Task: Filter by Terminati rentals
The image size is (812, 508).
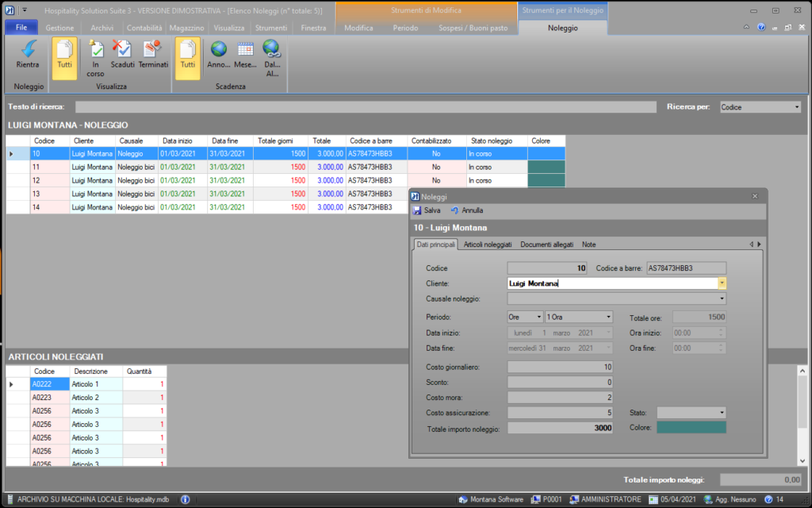Action: click(153, 55)
